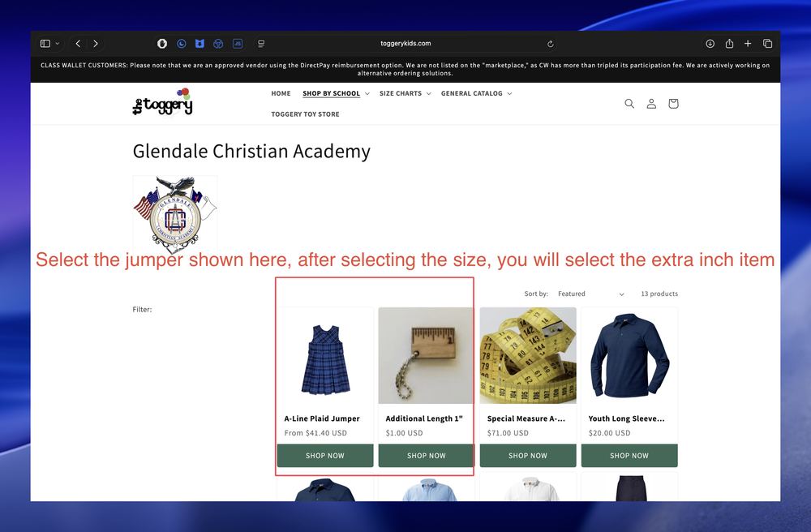The width and height of the screenshot is (811, 532).
Task: Go forward to the next page
Action: 96,44
